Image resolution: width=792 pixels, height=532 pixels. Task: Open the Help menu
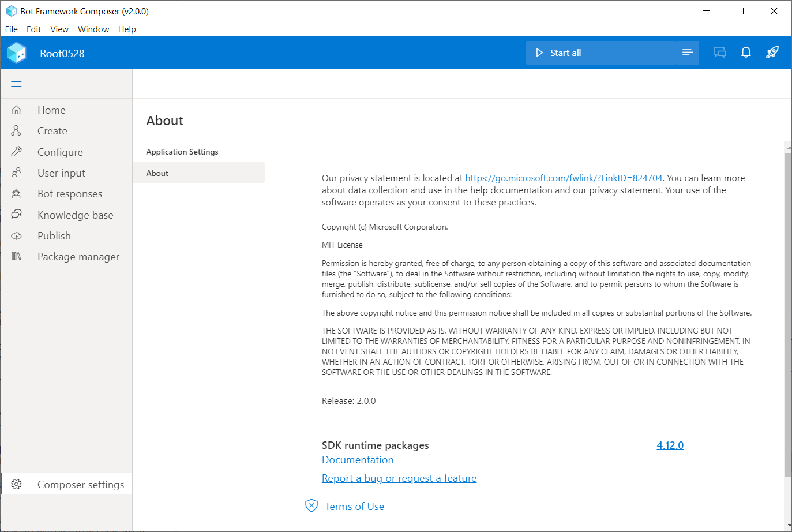pyautogui.click(x=127, y=29)
